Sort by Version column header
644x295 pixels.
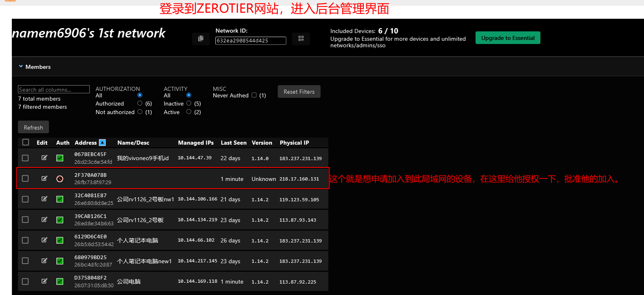coord(262,143)
